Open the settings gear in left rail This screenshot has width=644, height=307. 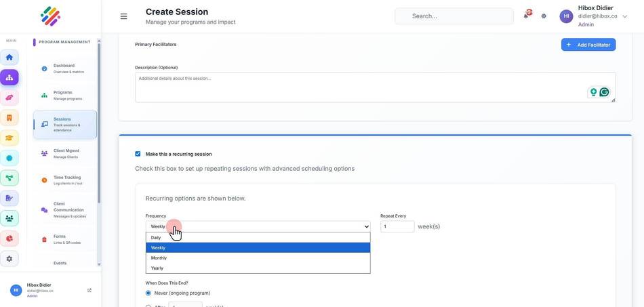pos(9,259)
